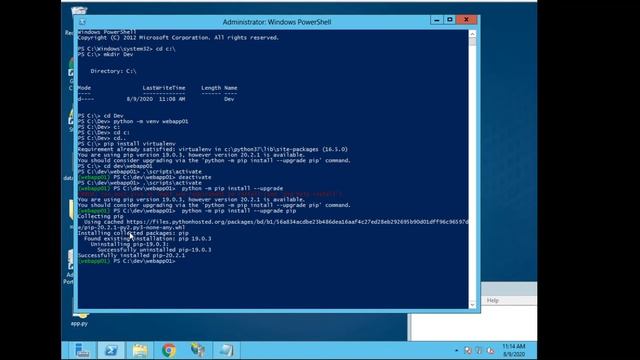Click 'Successfully installed pip-20.2.1' line

click(131, 255)
